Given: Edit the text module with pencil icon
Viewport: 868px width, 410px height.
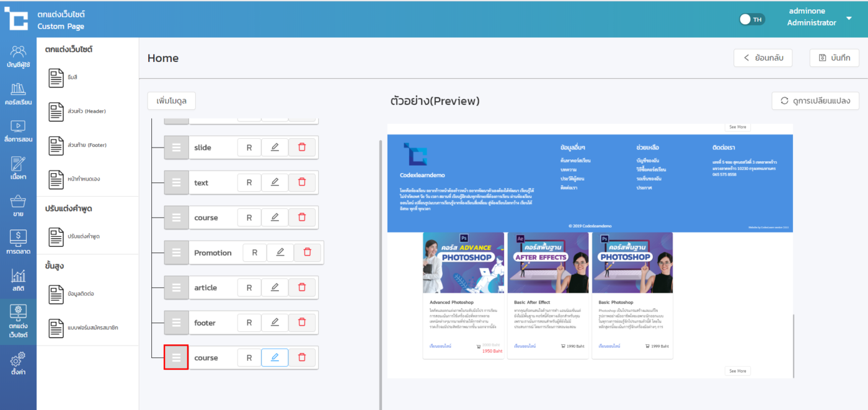Looking at the screenshot, I should [x=275, y=182].
